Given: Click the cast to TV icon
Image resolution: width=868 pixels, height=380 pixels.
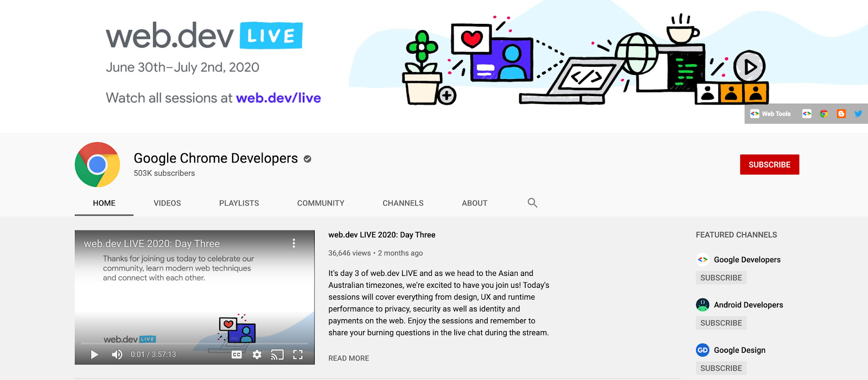Looking at the screenshot, I should tap(277, 355).
